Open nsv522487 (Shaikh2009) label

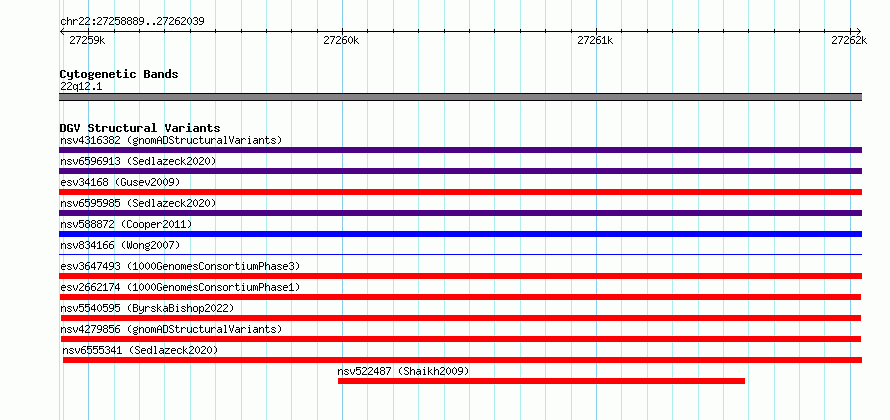(x=403, y=371)
